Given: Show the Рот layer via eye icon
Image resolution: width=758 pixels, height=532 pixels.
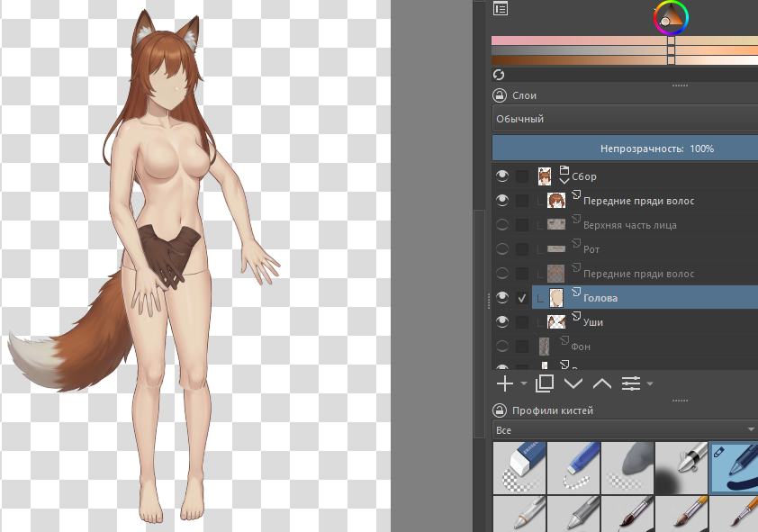Looking at the screenshot, I should coord(502,248).
